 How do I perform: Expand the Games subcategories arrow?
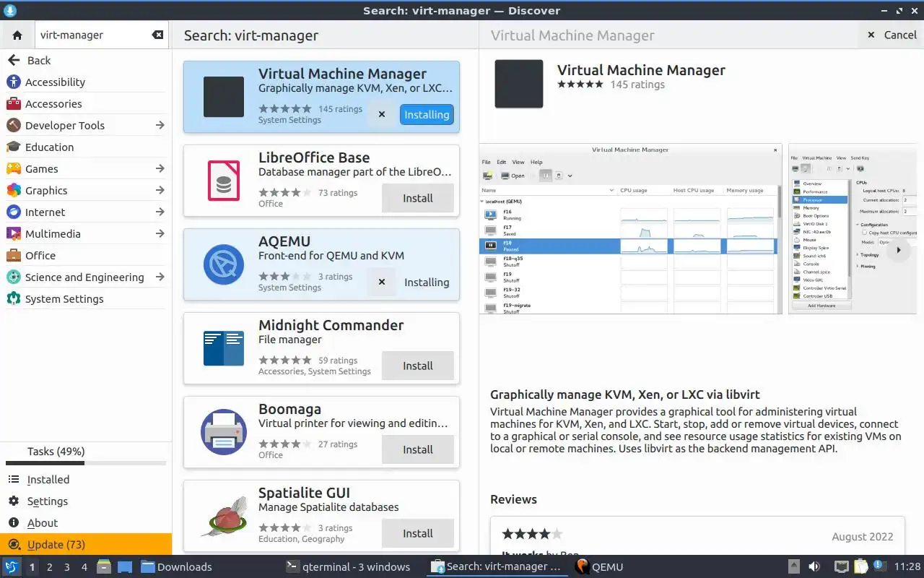pyautogui.click(x=160, y=169)
